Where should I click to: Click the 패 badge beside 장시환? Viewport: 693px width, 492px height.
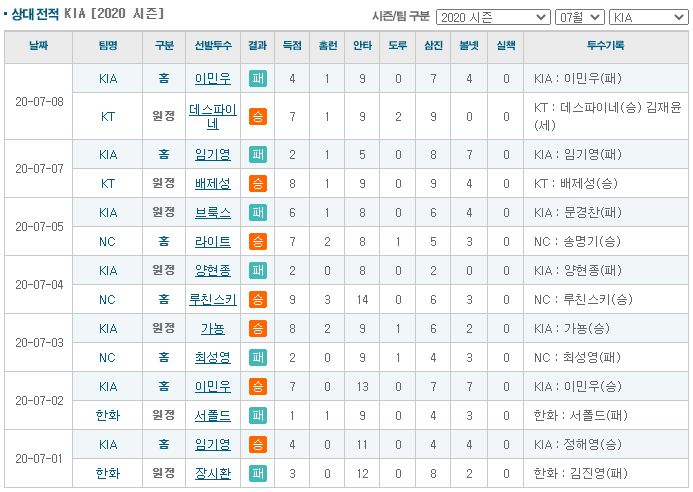258,473
